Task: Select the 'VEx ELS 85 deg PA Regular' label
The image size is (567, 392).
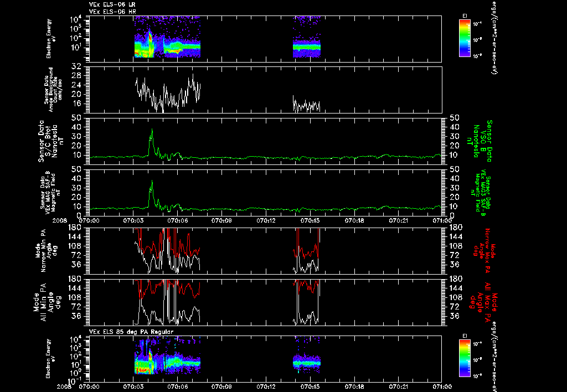Action: tap(131, 332)
